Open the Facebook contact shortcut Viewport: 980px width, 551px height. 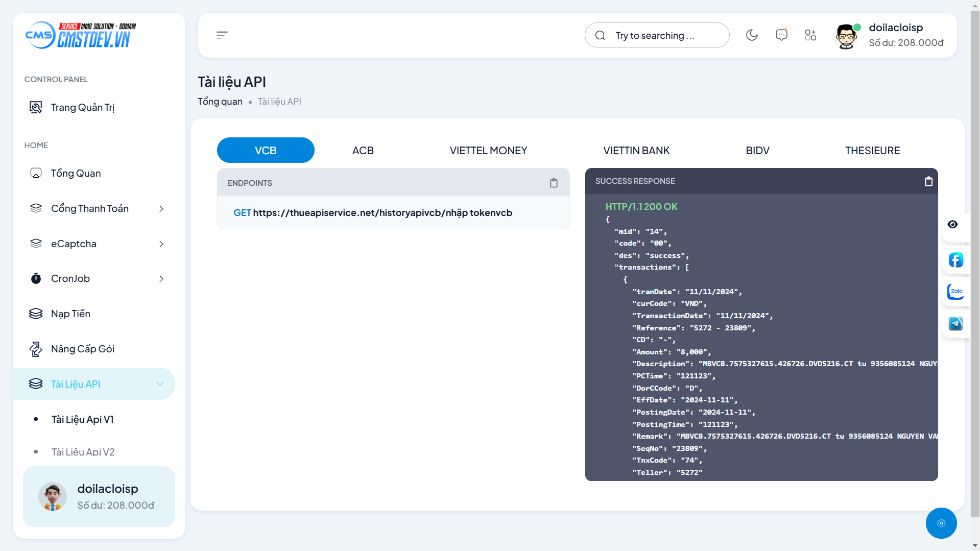(x=955, y=260)
